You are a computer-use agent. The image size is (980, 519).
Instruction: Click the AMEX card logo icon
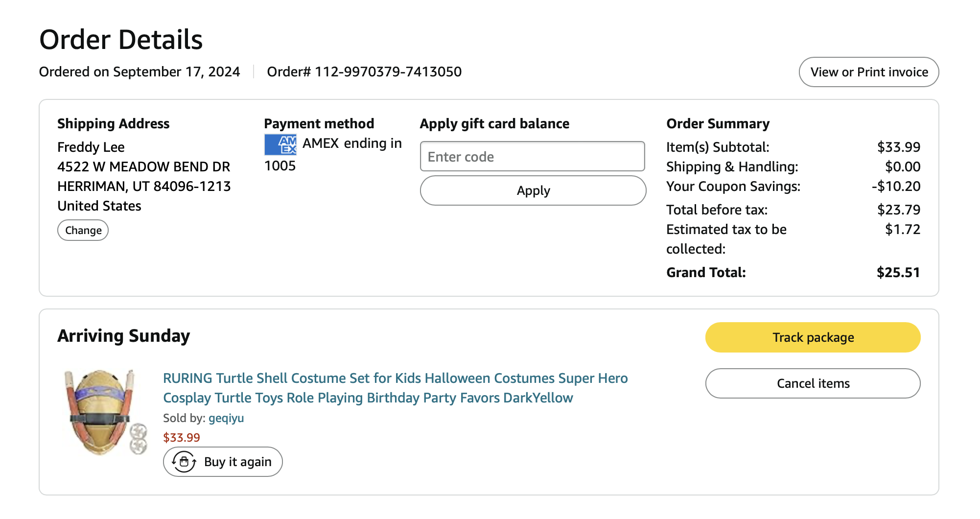280,144
